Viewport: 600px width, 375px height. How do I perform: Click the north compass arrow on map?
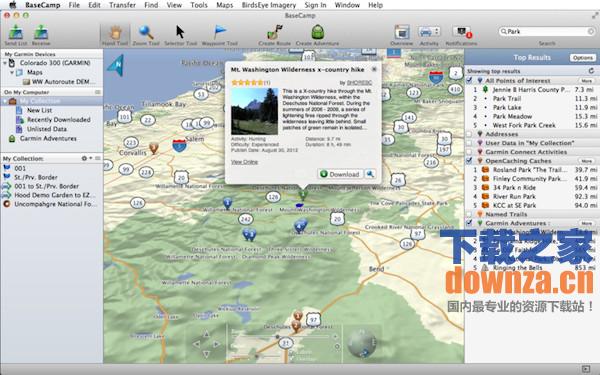116,65
